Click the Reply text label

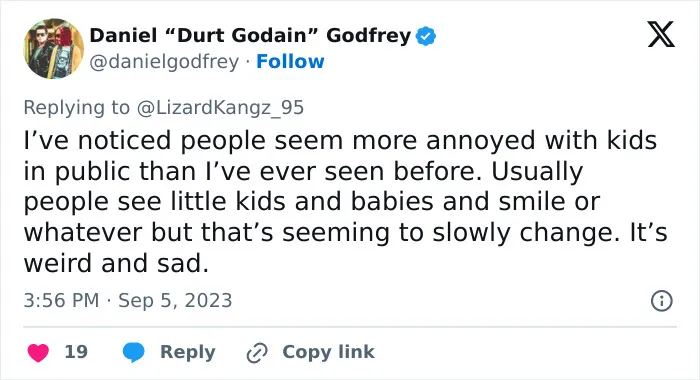(x=188, y=352)
